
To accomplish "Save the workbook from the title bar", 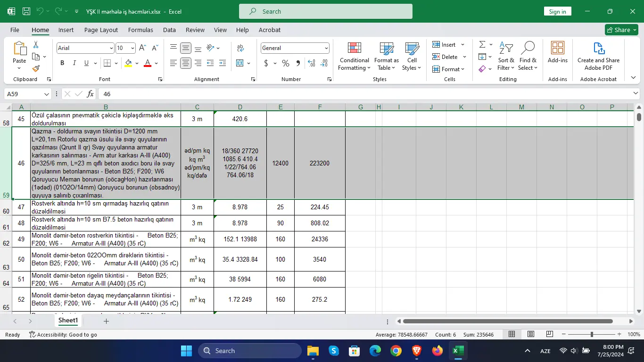I will pos(26,11).
